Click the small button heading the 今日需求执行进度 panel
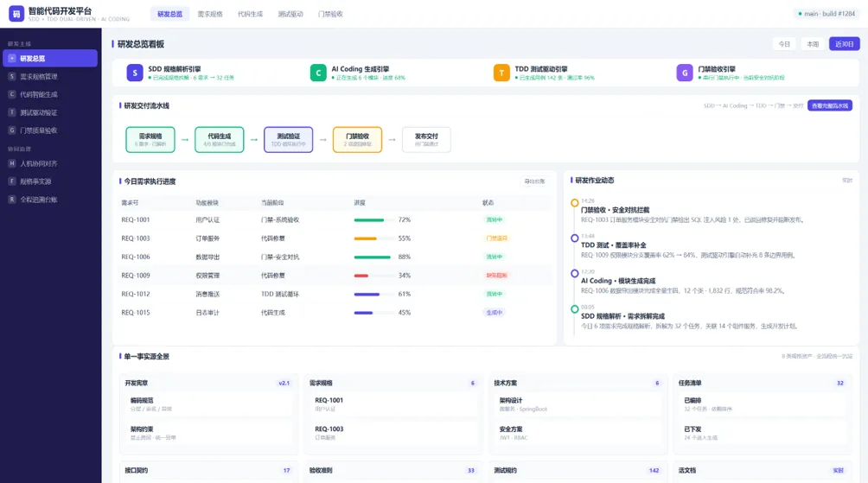Image resolution: width=868 pixels, height=483 pixels. click(x=535, y=181)
